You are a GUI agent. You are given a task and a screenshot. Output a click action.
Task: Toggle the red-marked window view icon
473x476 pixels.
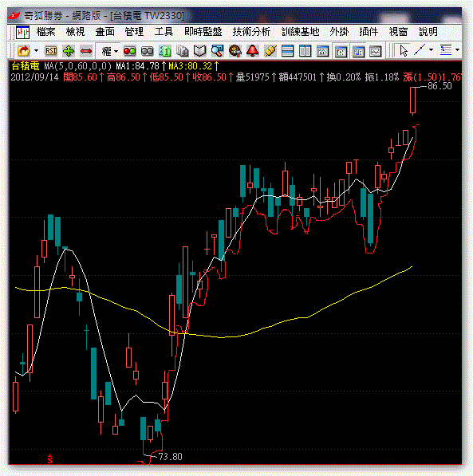click(x=341, y=51)
